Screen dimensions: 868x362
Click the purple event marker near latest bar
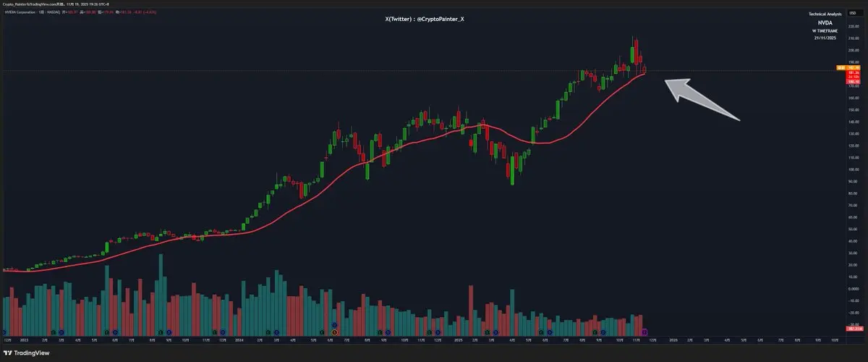[x=645, y=332]
